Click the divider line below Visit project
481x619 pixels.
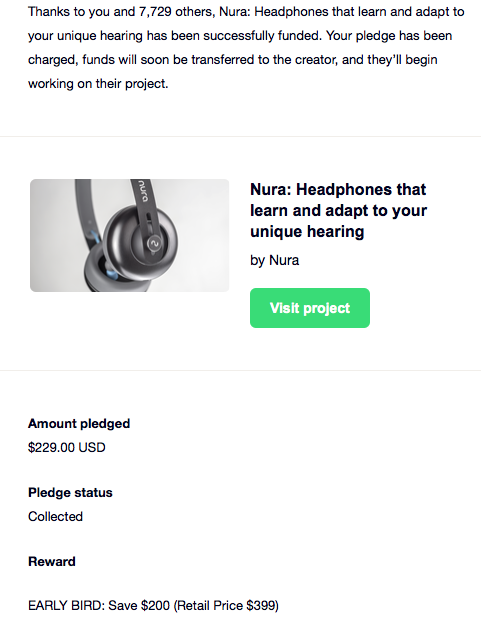(x=240, y=370)
